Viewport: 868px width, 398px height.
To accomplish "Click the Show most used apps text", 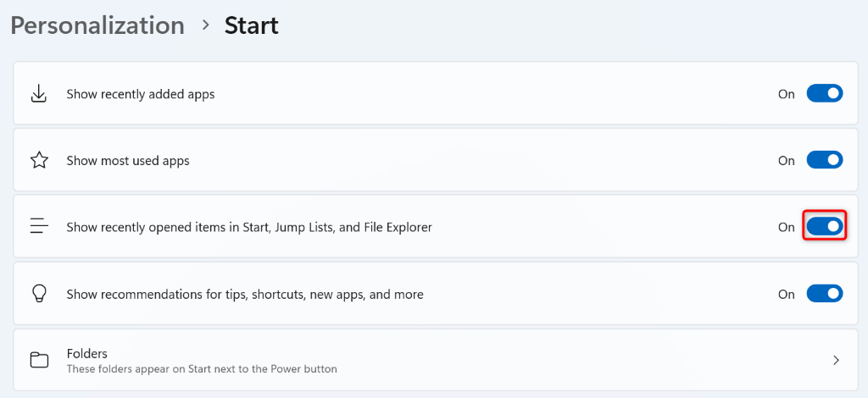I will tap(128, 160).
